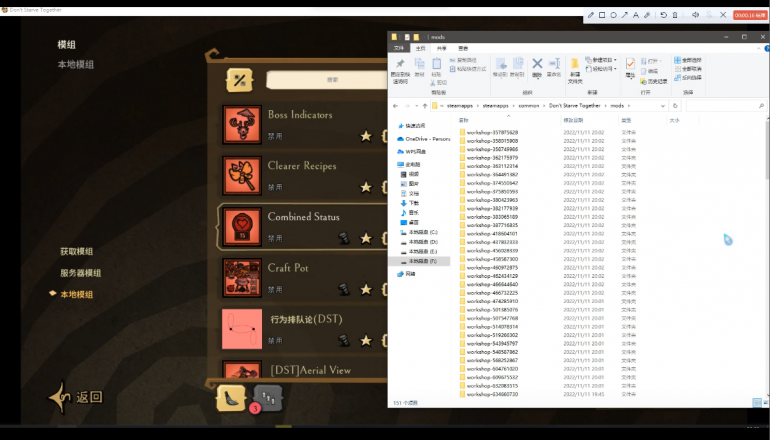Click the red 00:00:16 recording timer button
The width and height of the screenshot is (770, 440).
pyautogui.click(x=749, y=15)
